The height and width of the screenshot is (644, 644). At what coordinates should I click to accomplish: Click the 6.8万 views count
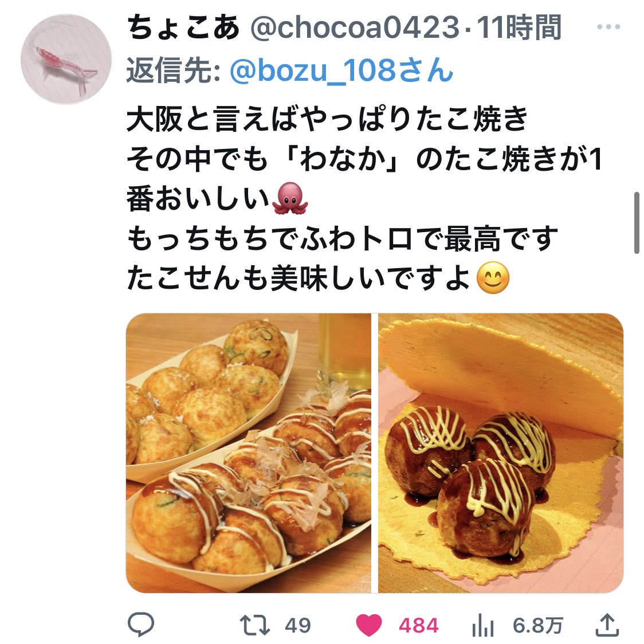(537, 626)
